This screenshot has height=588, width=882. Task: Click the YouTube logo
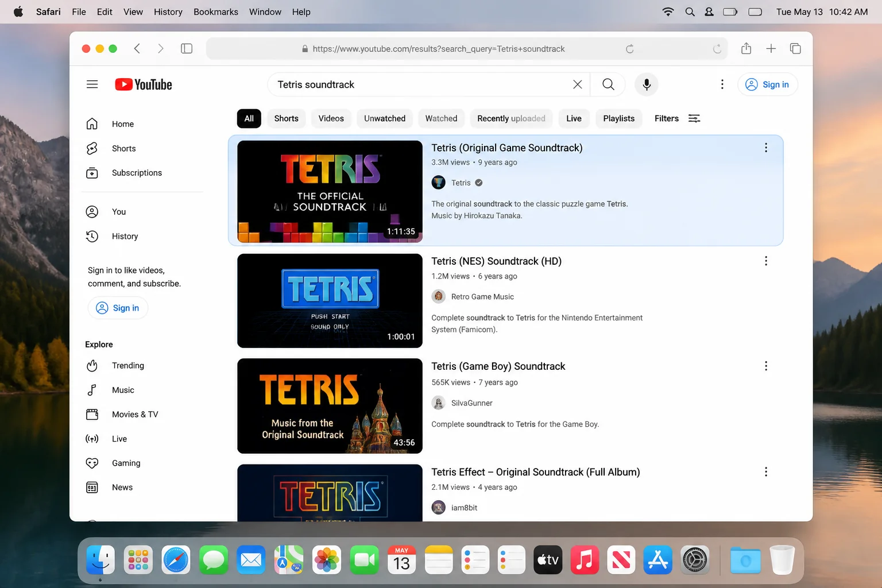click(144, 84)
